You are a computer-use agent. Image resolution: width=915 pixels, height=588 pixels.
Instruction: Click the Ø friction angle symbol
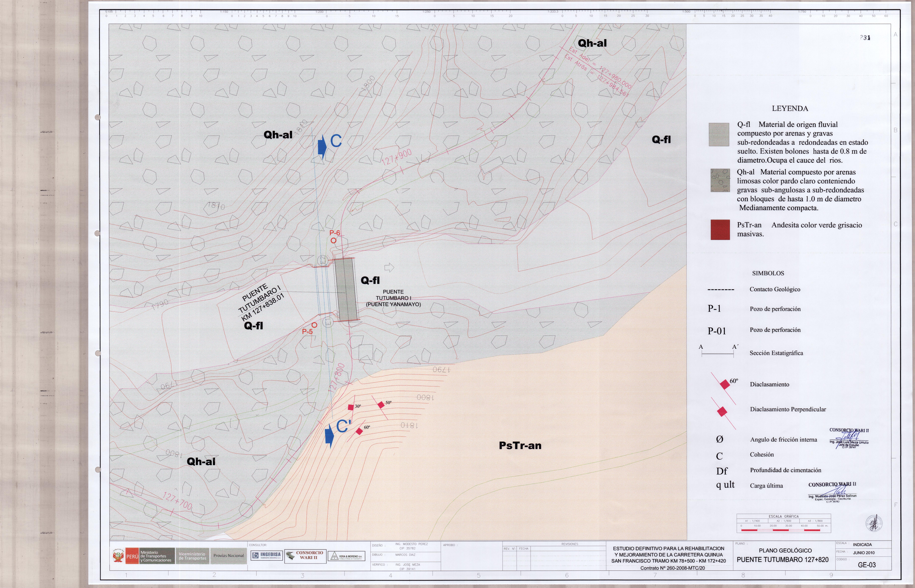pos(720,440)
